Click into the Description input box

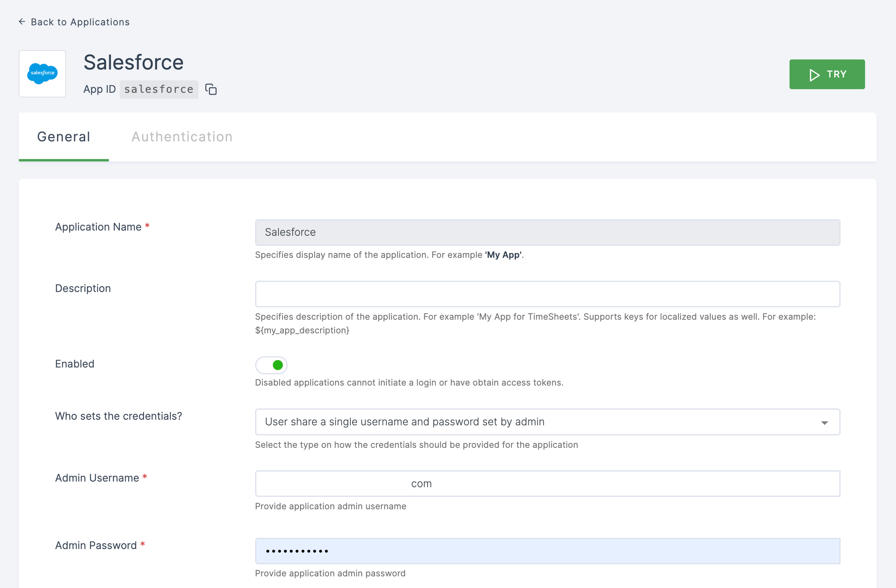pos(547,294)
